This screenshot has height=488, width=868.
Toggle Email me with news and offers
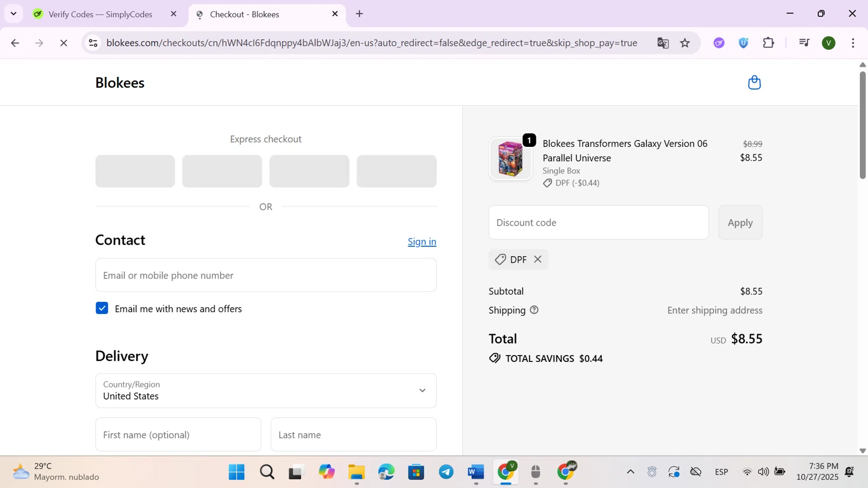click(x=102, y=308)
